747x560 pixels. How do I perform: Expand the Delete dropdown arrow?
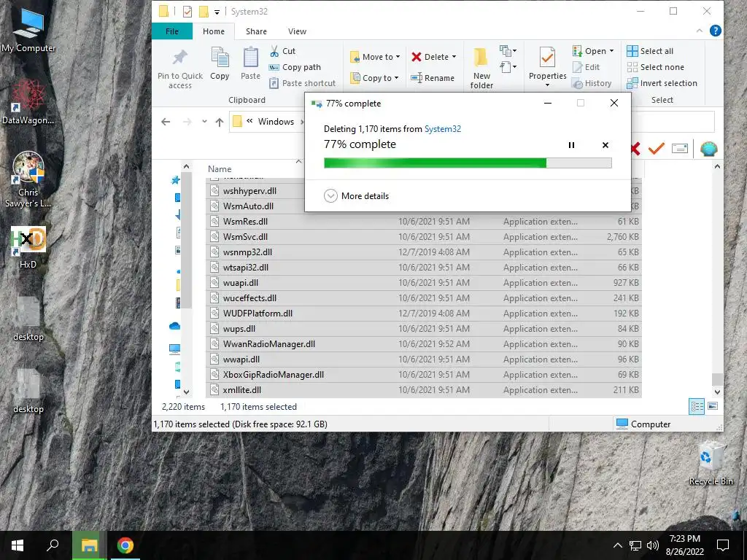454,57
